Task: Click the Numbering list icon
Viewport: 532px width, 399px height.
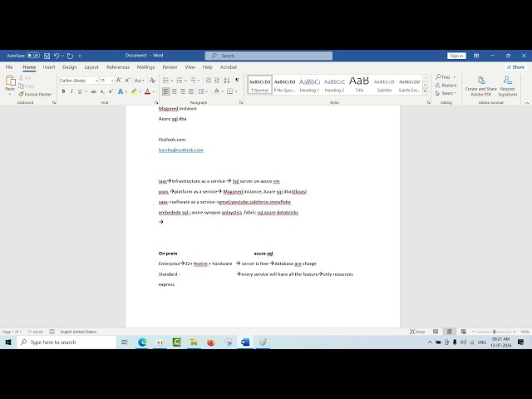Action: 180,81
